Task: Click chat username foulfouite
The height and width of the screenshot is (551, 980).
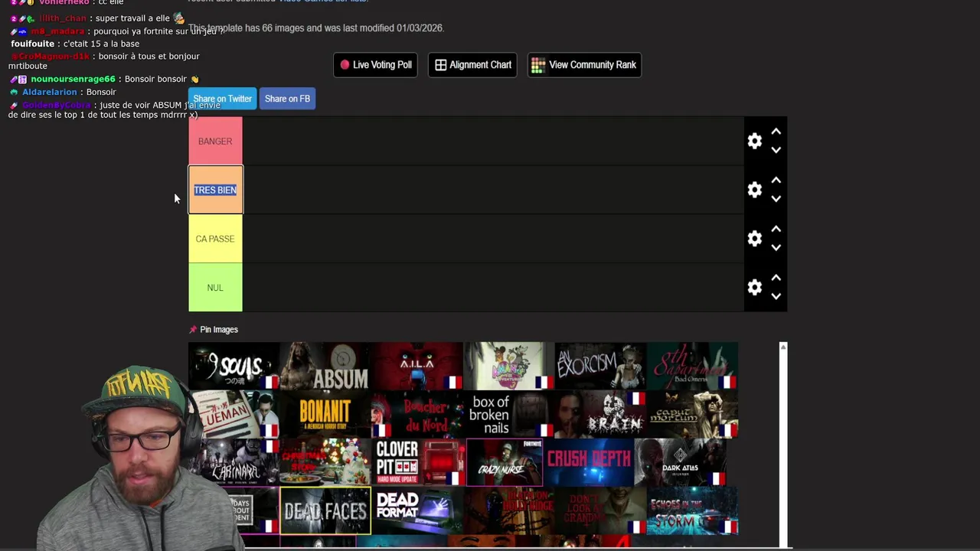Action: pos(33,44)
